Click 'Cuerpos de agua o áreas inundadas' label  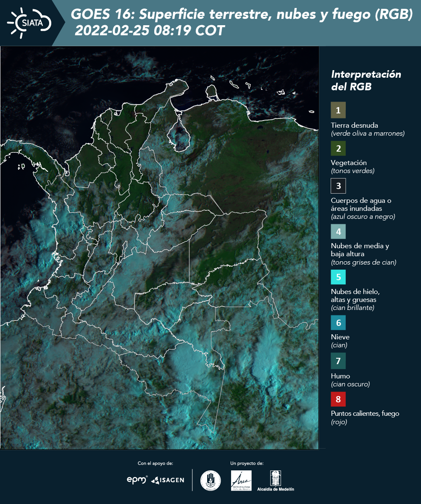361,204
